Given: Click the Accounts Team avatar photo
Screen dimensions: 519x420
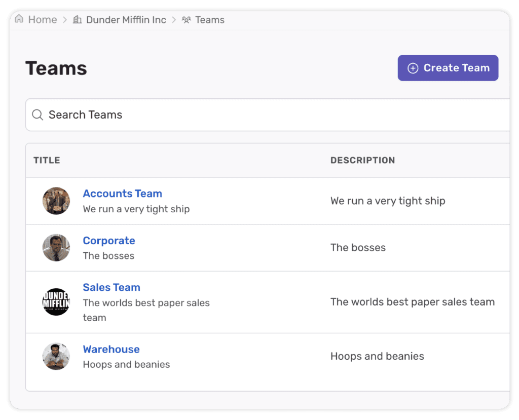Looking at the screenshot, I should pos(56,201).
